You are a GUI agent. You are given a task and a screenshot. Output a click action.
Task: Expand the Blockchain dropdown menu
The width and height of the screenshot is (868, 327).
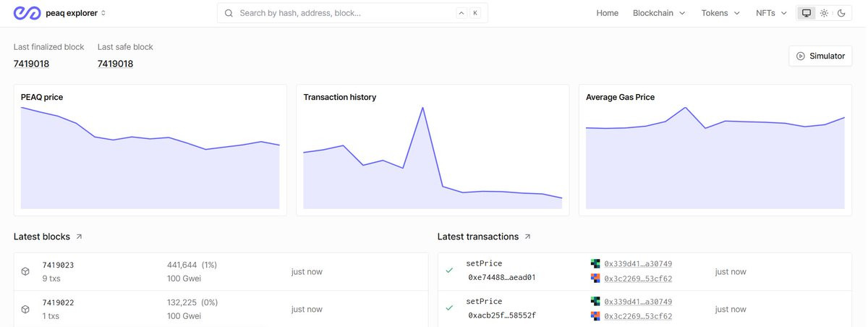click(659, 13)
